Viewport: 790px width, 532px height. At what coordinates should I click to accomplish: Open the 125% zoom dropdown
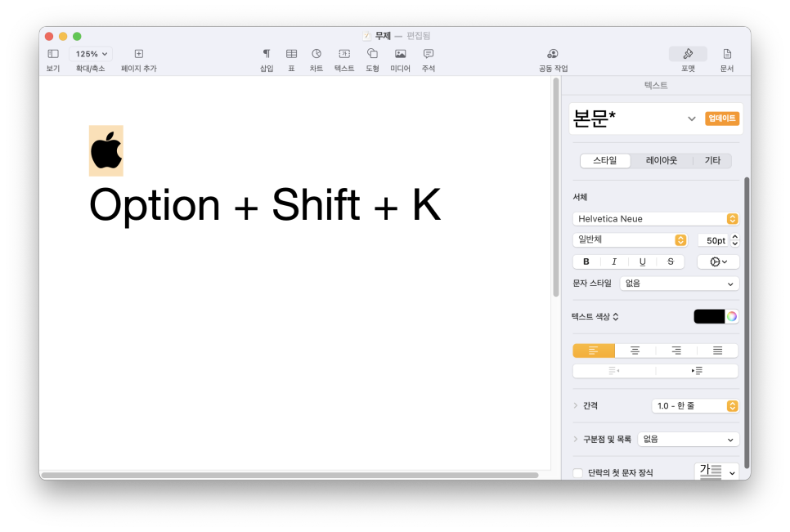[92, 54]
